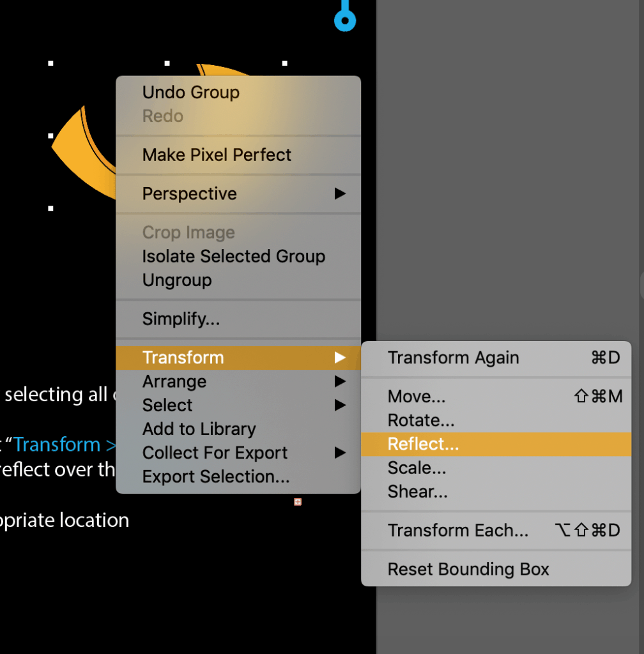Viewport: 644px width, 654px height.
Task: Open the Shear... dialog
Action: point(496,491)
